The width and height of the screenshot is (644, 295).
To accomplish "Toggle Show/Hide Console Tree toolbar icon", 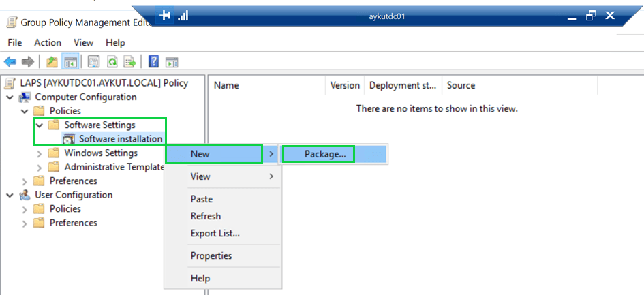I will pyautogui.click(x=70, y=62).
